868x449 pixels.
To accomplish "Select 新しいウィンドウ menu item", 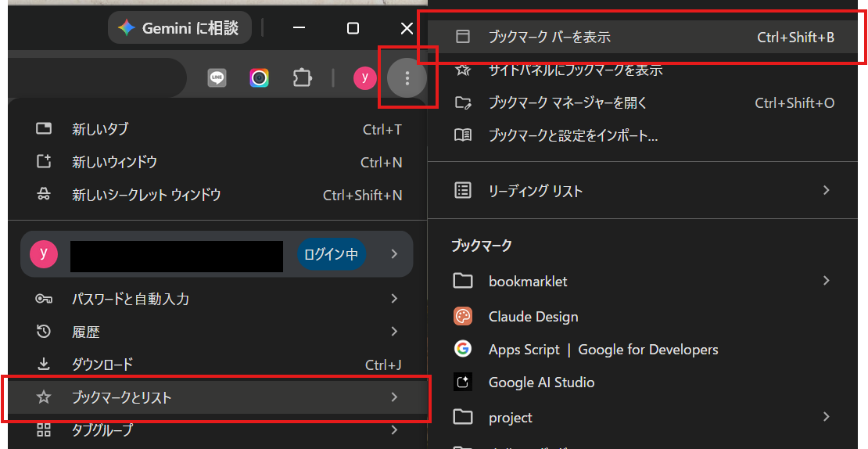I will click(218, 162).
